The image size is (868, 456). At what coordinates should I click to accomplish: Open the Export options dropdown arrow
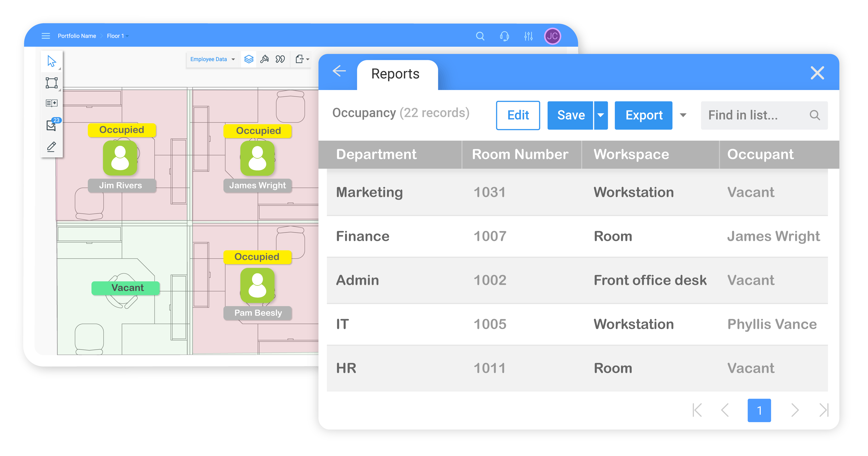[683, 115]
